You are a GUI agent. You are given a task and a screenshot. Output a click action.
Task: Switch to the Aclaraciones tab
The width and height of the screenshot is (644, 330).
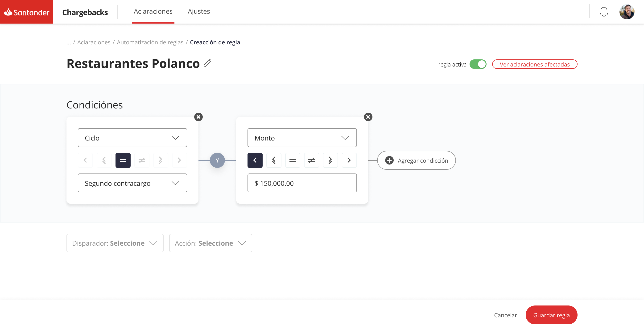153,12
